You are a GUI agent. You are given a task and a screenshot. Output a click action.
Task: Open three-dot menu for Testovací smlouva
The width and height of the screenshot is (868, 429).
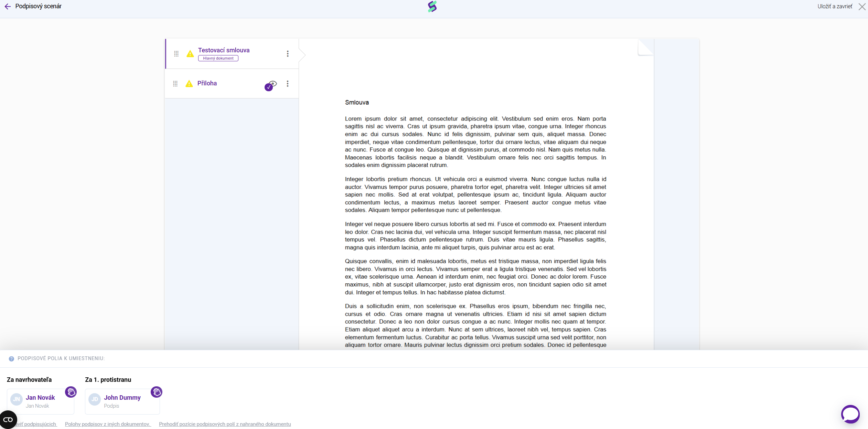[x=288, y=54]
